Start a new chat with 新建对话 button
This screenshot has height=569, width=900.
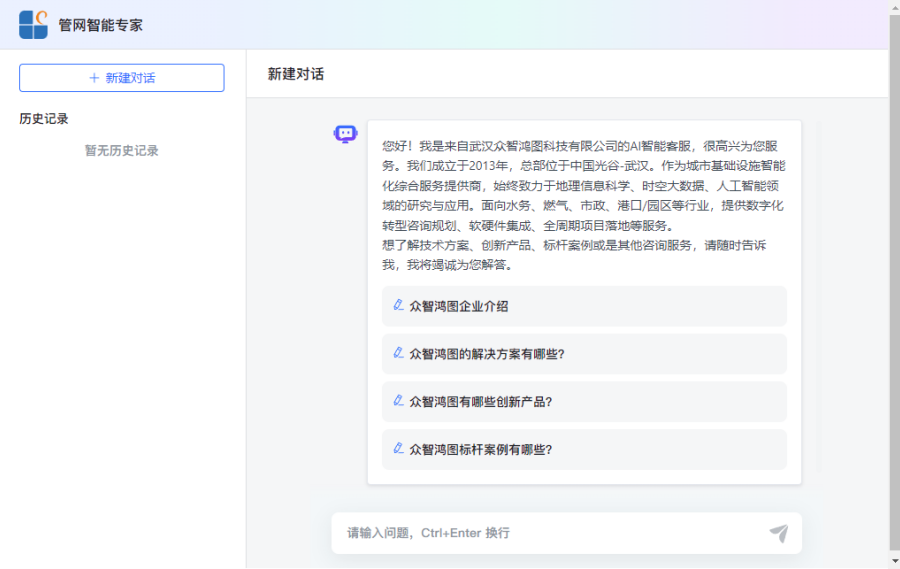(122, 78)
